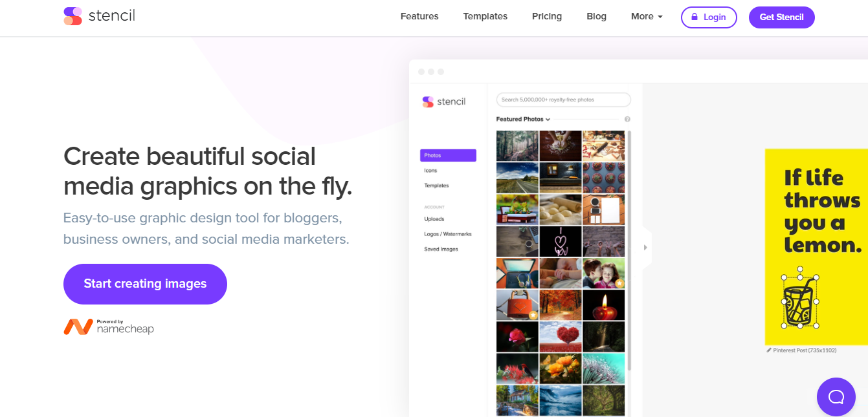This screenshot has width=868, height=417.
Task: Go to the Templates page in navigation
Action: [485, 17]
